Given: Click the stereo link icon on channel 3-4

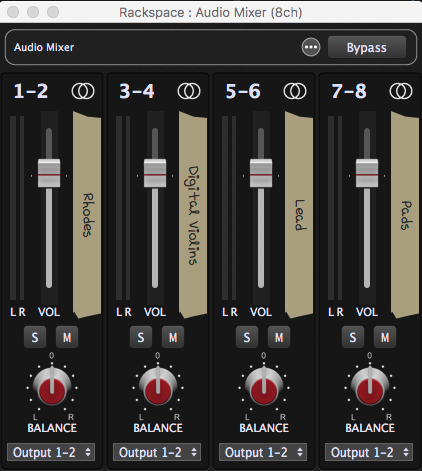Looking at the screenshot, I should pyautogui.click(x=189, y=91).
